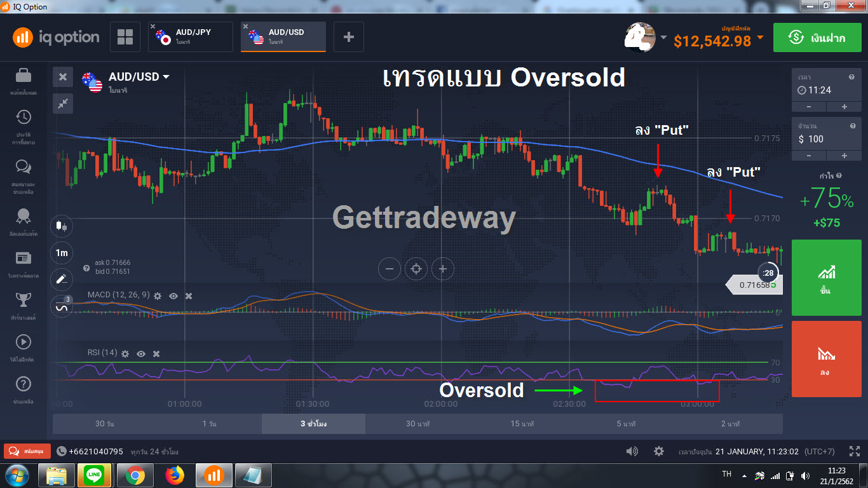Close the AUD/USD chart panel X
The width and height of the screenshot is (868, 488).
coord(63,77)
